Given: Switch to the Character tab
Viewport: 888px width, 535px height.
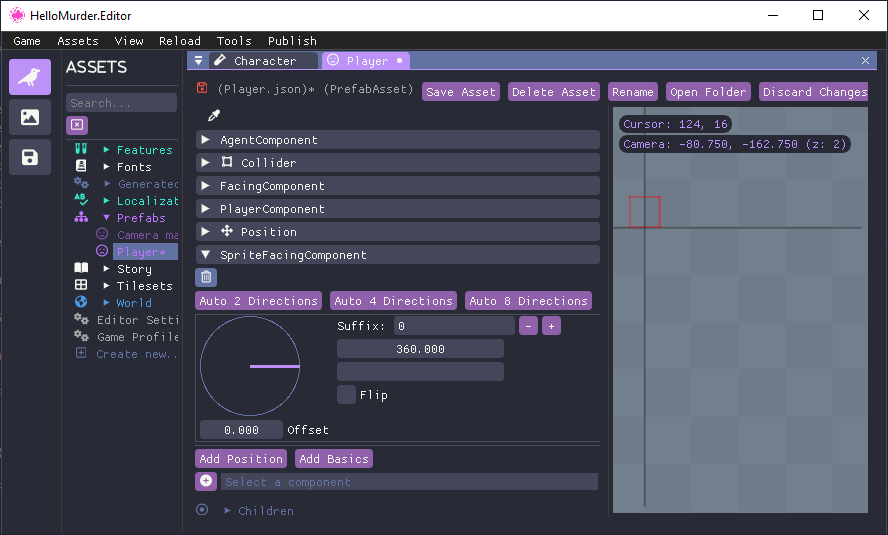Looking at the screenshot, I should click(x=264, y=61).
